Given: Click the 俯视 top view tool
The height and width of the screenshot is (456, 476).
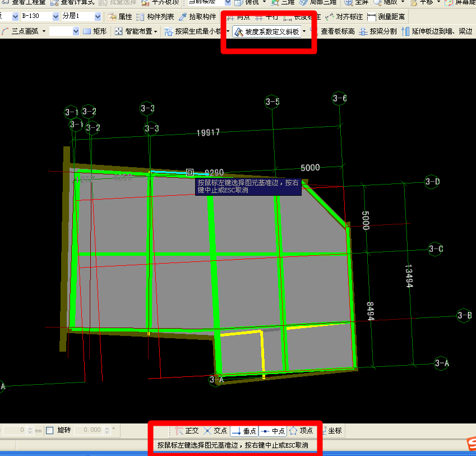Looking at the screenshot, I should coord(247,2).
